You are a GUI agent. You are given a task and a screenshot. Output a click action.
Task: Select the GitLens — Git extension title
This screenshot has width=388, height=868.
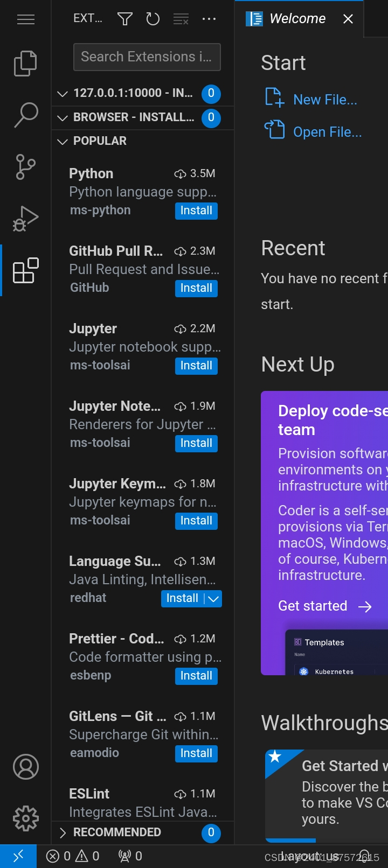(x=117, y=716)
